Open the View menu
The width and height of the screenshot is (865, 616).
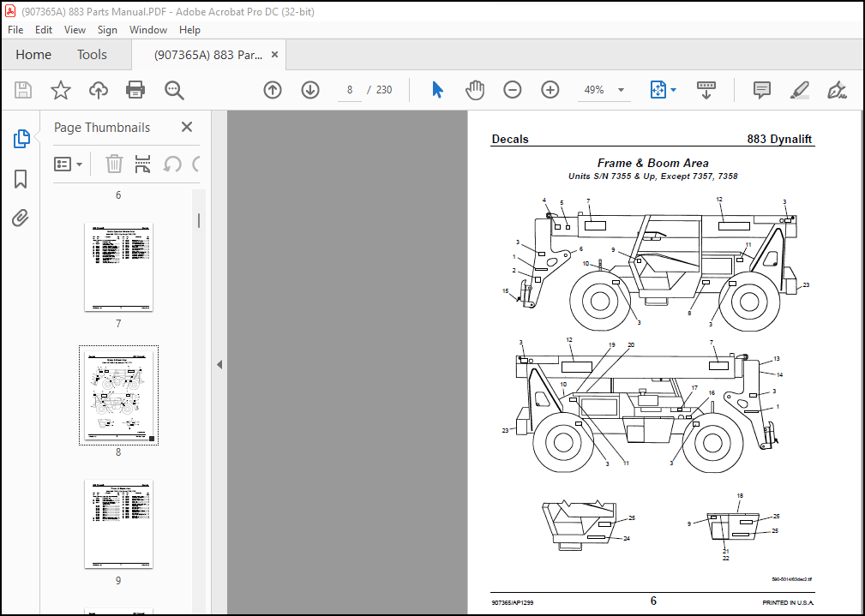[x=75, y=30]
